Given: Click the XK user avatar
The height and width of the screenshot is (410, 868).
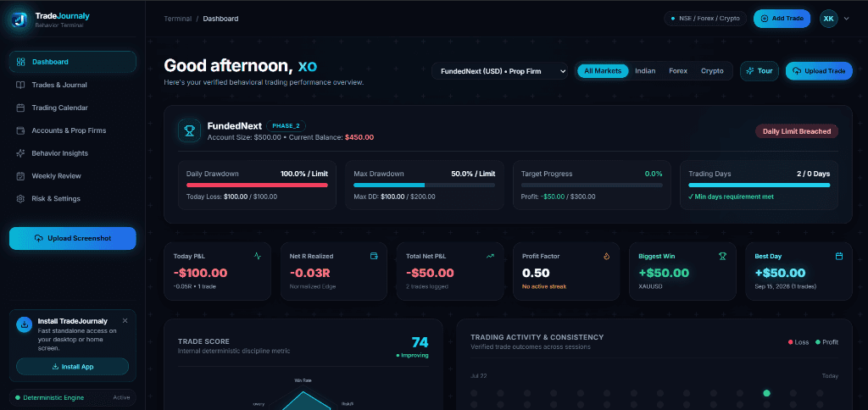Looking at the screenshot, I should pyautogui.click(x=828, y=19).
